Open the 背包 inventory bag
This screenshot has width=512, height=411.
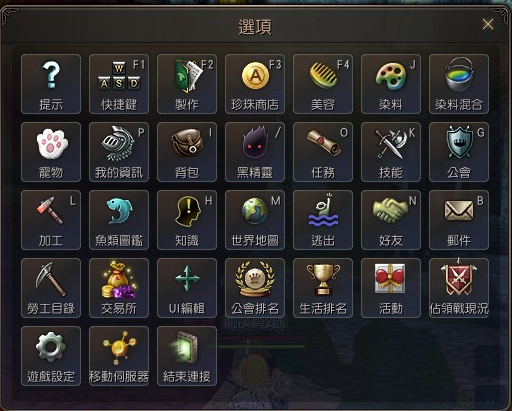187,152
